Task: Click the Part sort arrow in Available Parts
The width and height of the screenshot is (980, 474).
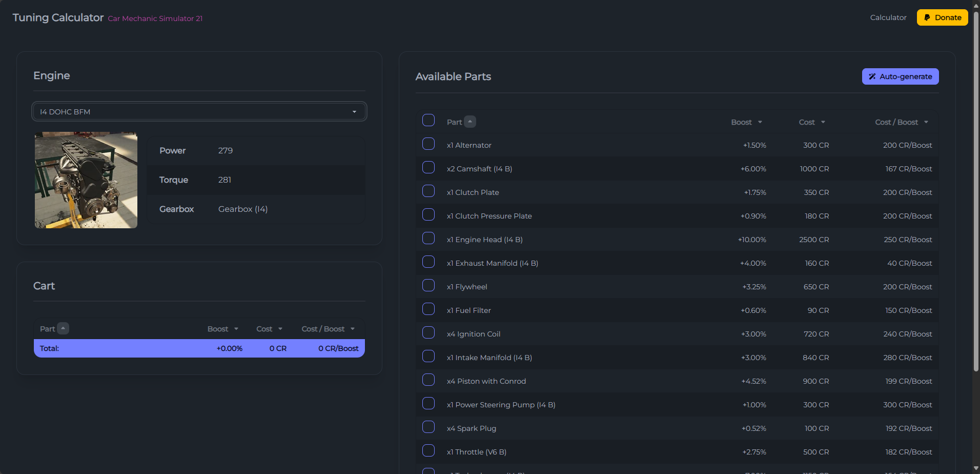Action: (470, 122)
